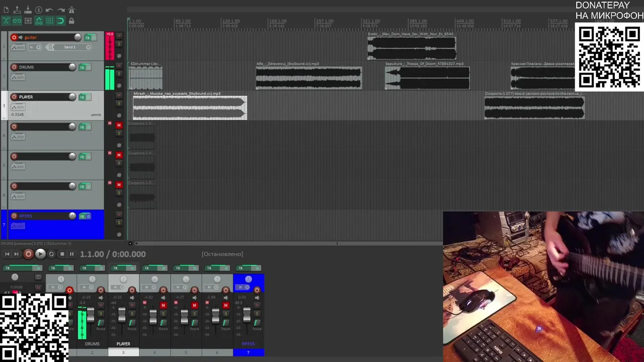Arm the DRUMS track for recording
This screenshot has height=362, width=644.
pyautogui.click(x=14, y=67)
